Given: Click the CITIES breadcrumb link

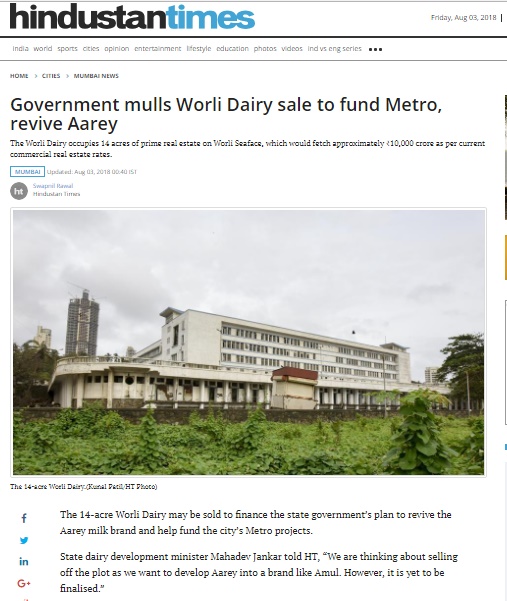Looking at the screenshot, I should [x=51, y=76].
